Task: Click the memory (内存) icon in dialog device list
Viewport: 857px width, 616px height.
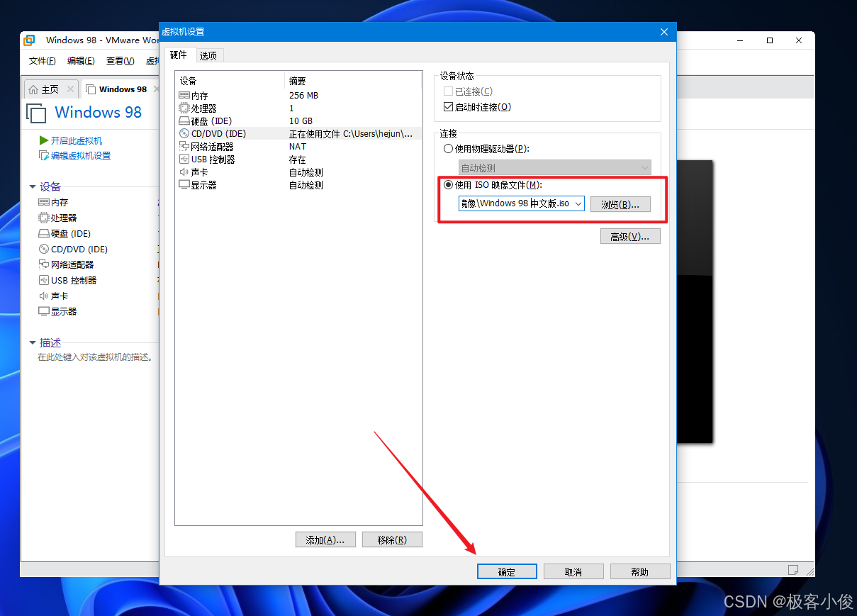Action: coord(184,95)
